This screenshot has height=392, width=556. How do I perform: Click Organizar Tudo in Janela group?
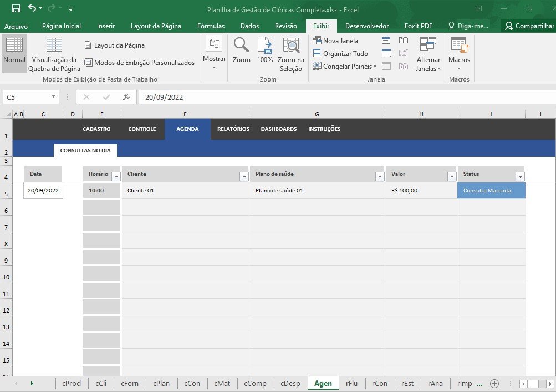(x=340, y=54)
